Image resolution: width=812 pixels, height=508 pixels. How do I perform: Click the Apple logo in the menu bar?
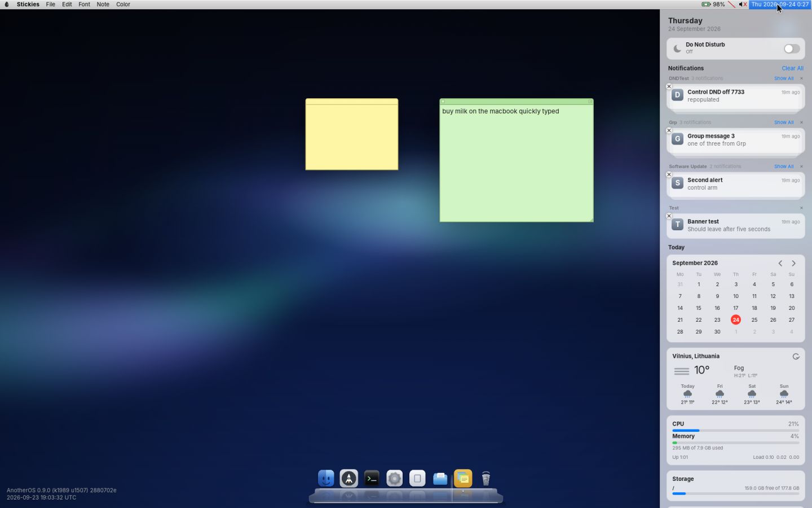point(7,4)
